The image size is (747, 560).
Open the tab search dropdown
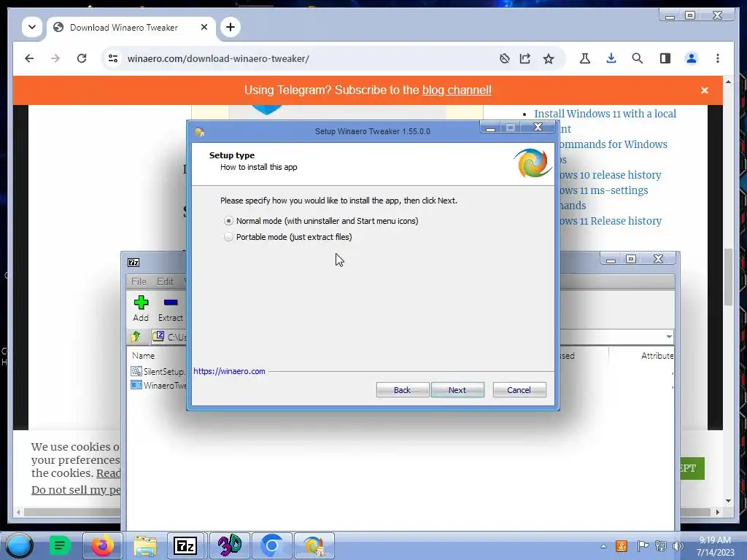(32, 27)
